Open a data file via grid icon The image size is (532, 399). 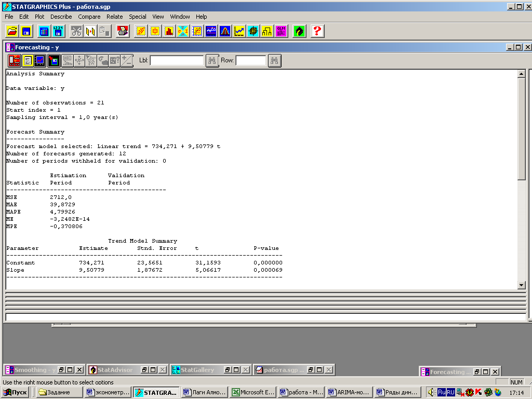pyautogui.click(x=44, y=31)
